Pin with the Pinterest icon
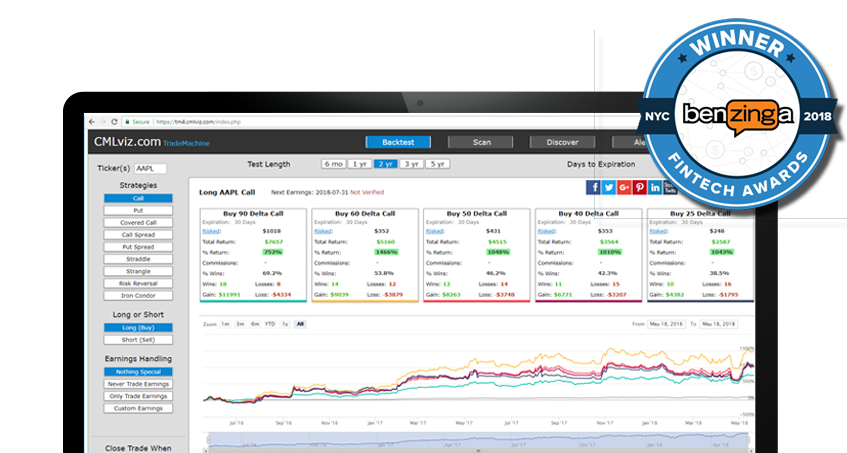 pyautogui.click(x=640, y=187)
